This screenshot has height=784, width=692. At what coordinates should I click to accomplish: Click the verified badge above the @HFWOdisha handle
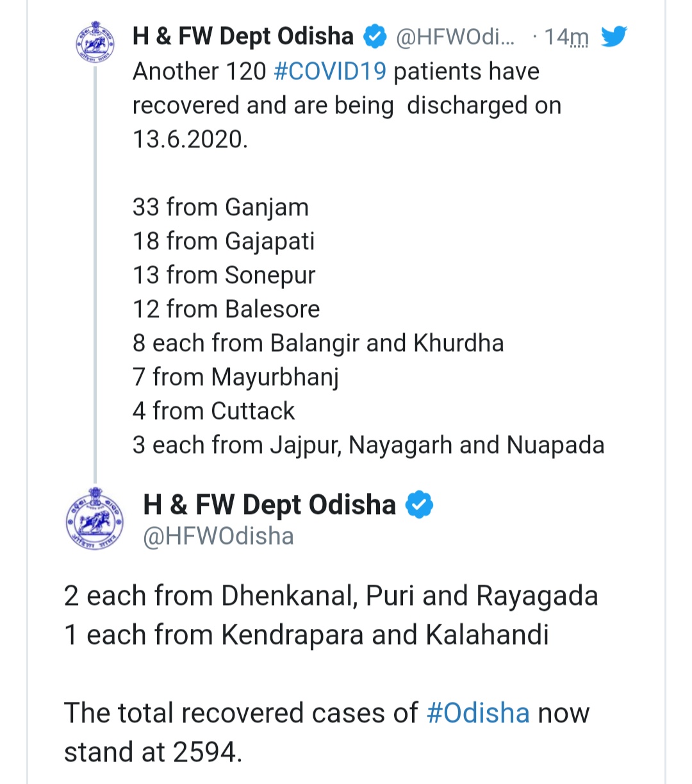coord(420,505)
